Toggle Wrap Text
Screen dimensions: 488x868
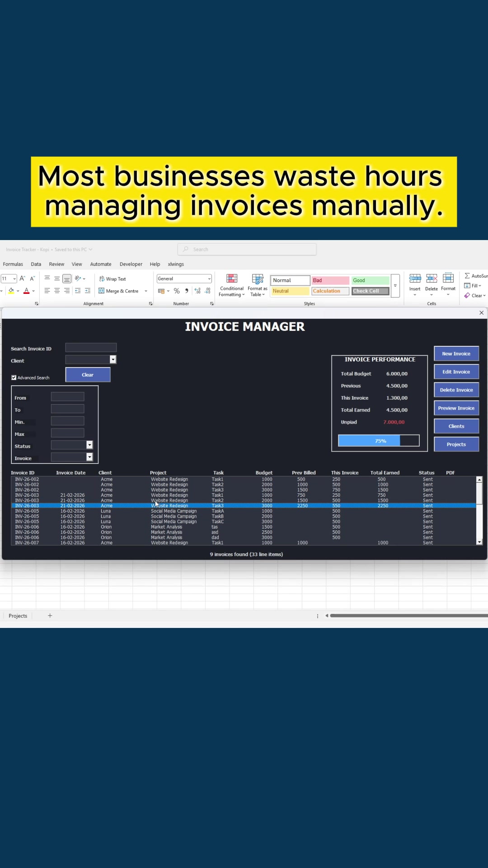tap(113, 279)
